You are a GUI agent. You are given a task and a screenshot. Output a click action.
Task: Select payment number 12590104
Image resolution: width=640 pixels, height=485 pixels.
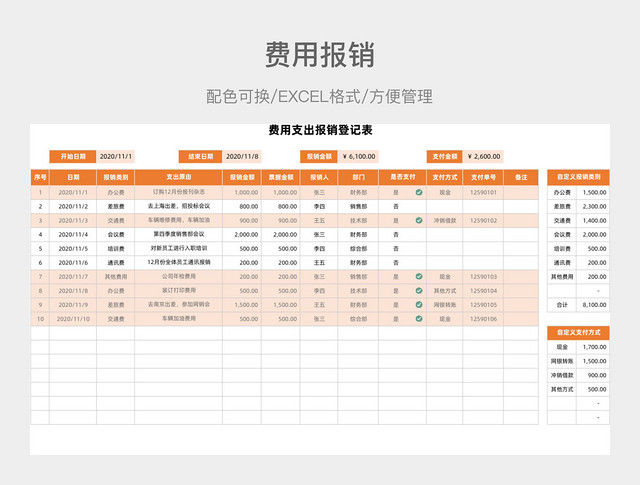coord(483,291)
